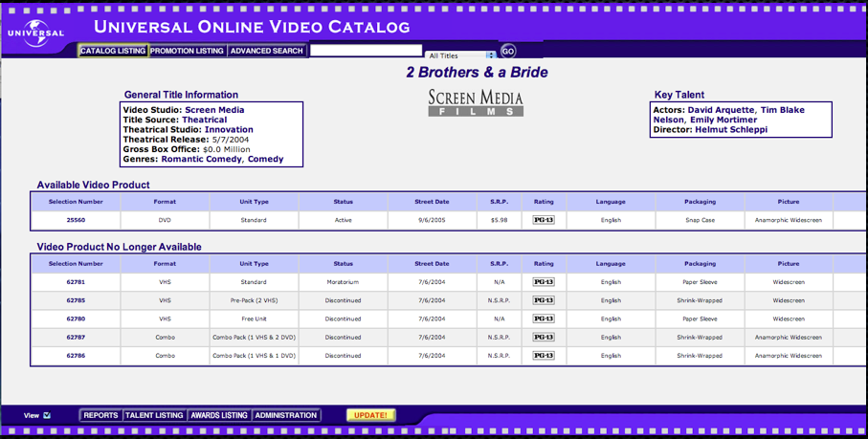Open the Advanced Search tab
The width and height of the screenshot is (868, 439).
(267, 51)
